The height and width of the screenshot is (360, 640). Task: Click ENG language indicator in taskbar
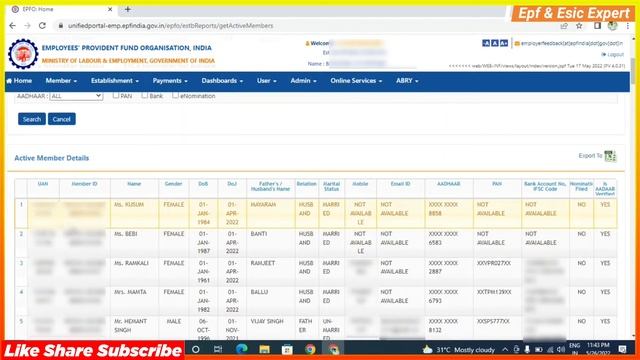[574, 346]
